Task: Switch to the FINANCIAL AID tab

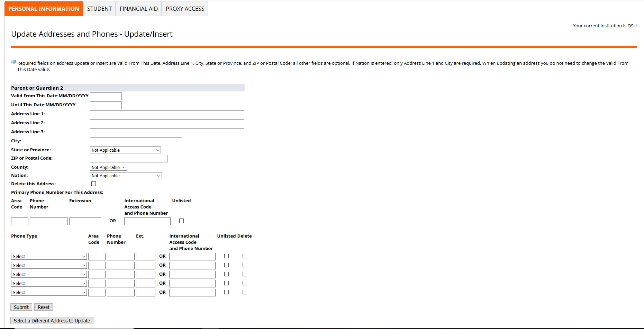Action: pyautogui.click(x=138, y=8)
